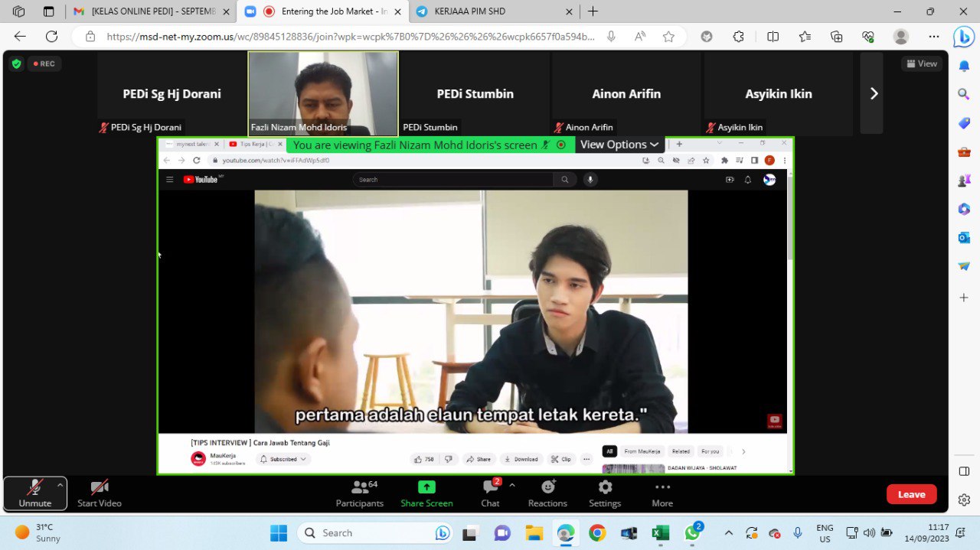Viewport: 980px width, 550px height.
Task: Turn on camera with Start Video
Action: pos(100,493)
